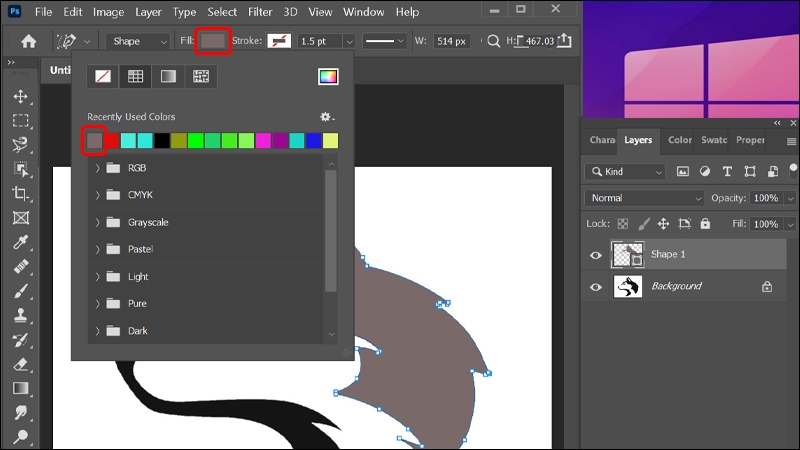This screenshot has width=800, height=450.
Task: Select the Crop tool
Action: pyautogui.click(x=20, y=193)
